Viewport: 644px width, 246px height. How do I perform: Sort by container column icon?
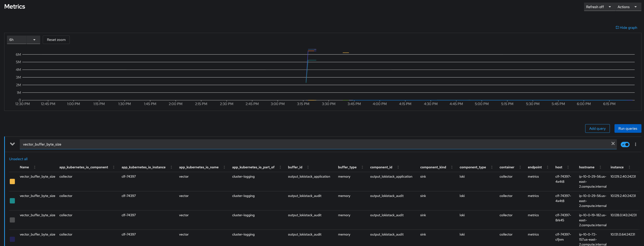click(x=520, y=167)
